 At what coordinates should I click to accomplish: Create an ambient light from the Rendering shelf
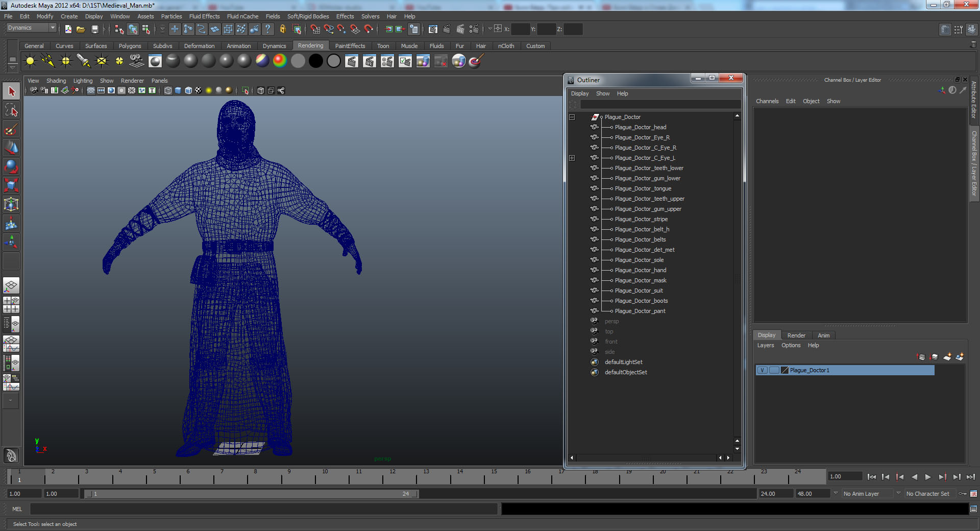pyautogui.click(x=30, y=61)
